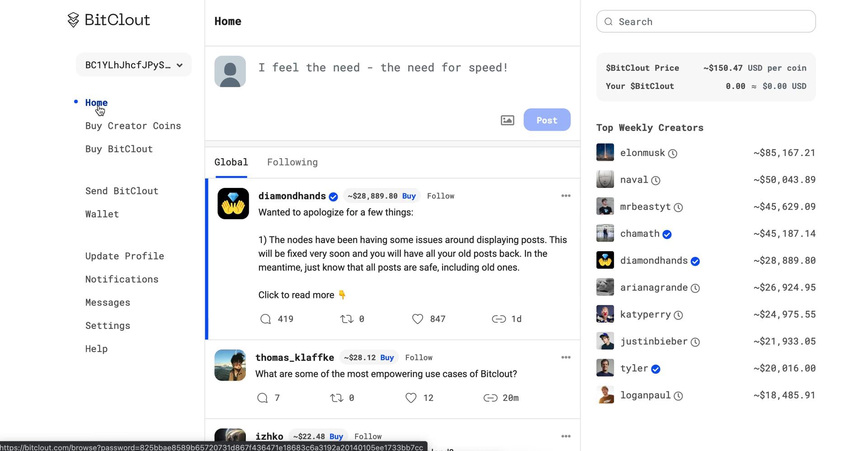The image size is (868, 451).
Task: Click the default profile avatar in the composer
Action: (230, 71)
